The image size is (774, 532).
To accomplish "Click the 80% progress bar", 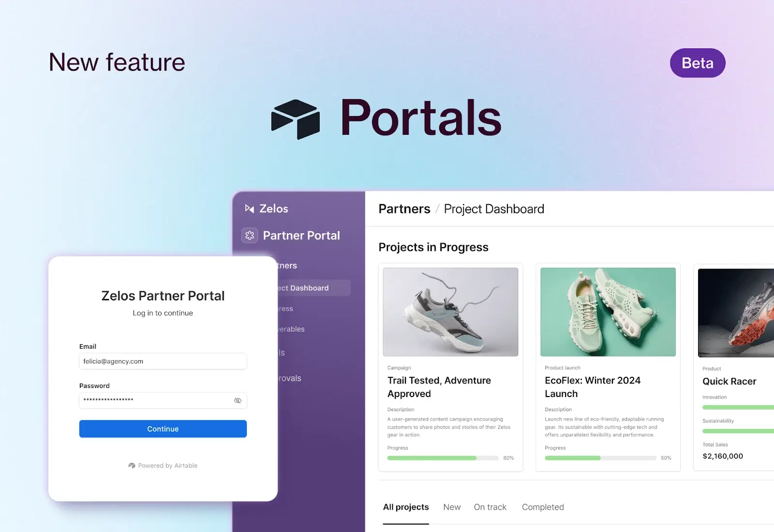I will click(443, 458).
